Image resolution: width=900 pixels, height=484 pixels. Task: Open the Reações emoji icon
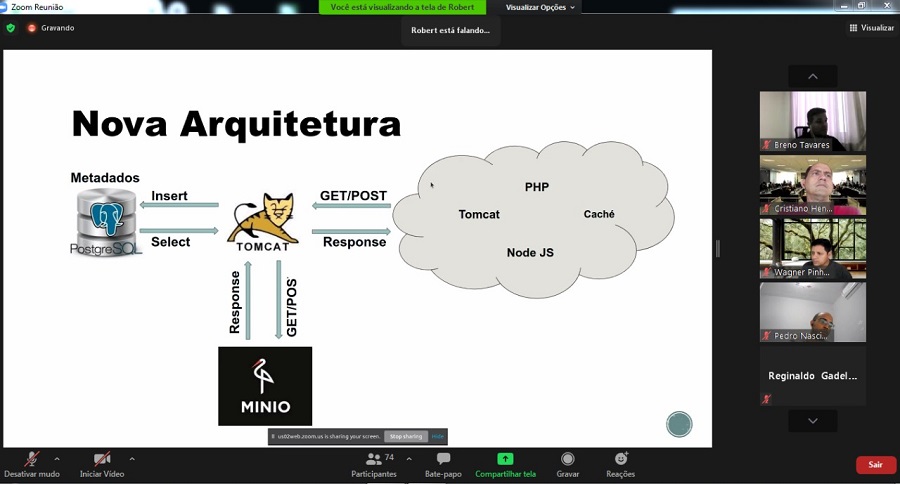[621, 459]
